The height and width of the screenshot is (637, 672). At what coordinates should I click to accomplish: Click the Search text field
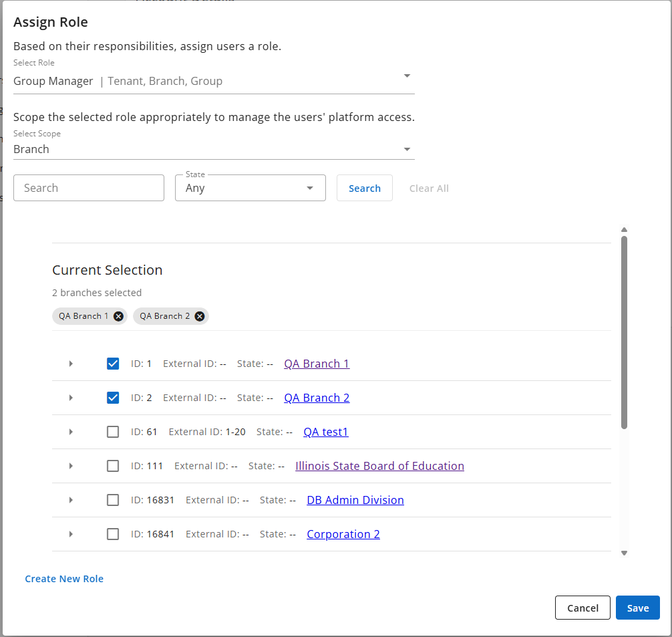[x=89, y=188]
